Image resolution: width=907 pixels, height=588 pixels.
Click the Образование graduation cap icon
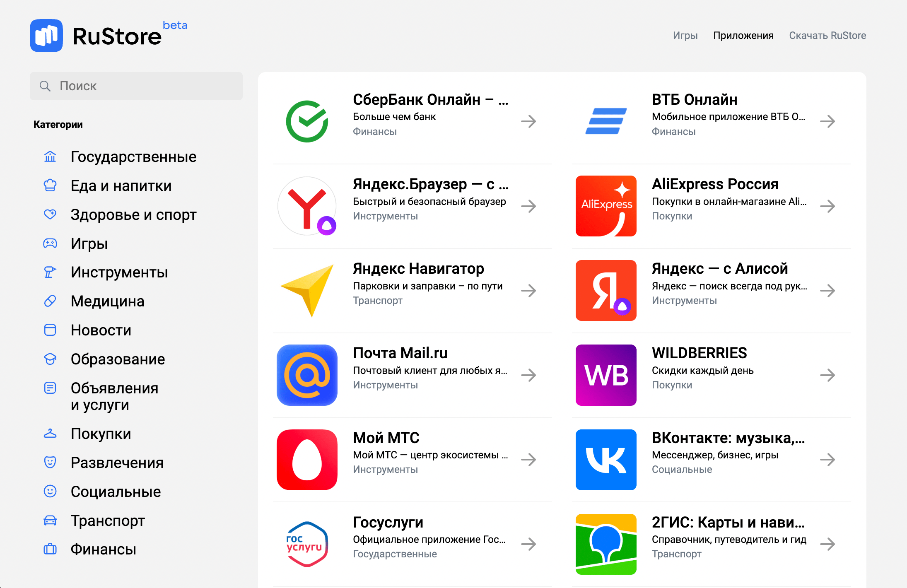(50, 359)
